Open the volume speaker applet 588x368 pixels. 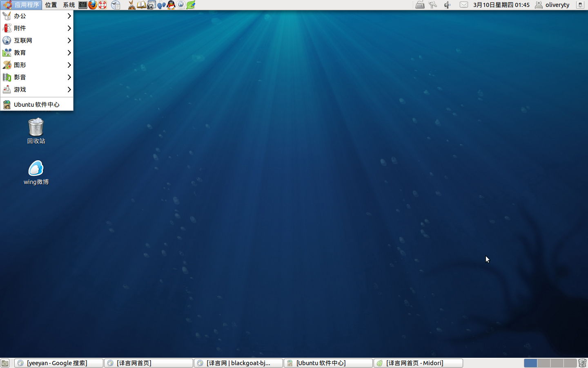click(448, 5)
